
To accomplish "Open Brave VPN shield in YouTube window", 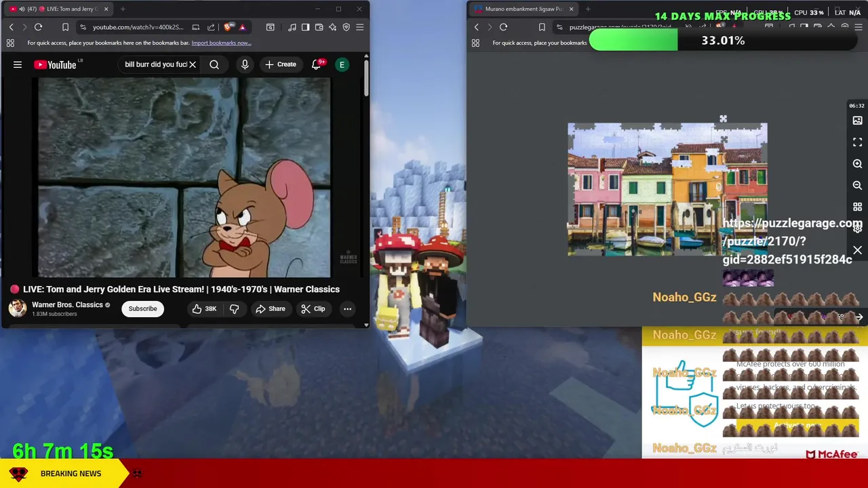I will pyautogui.click(x=346, y=27).
